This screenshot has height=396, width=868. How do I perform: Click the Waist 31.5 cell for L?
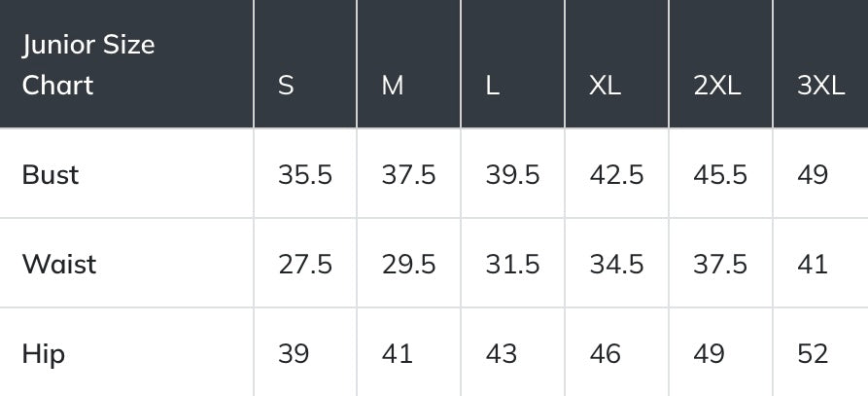tap(513, 264)
